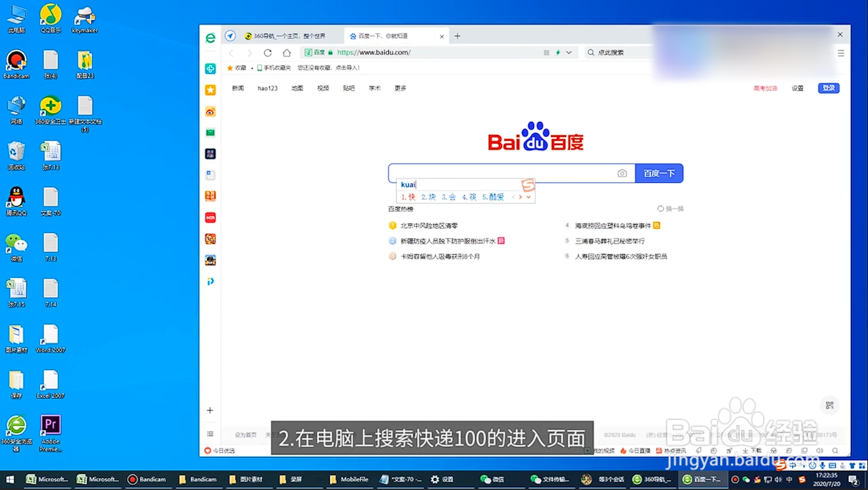868x490 pixels.
Task: Click the lightning speed mode icon
Action: 558,53
